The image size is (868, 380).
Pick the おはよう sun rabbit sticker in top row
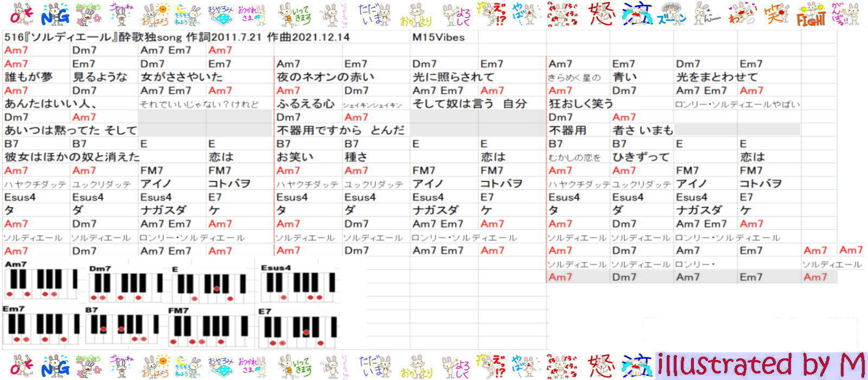click(156, 15)
